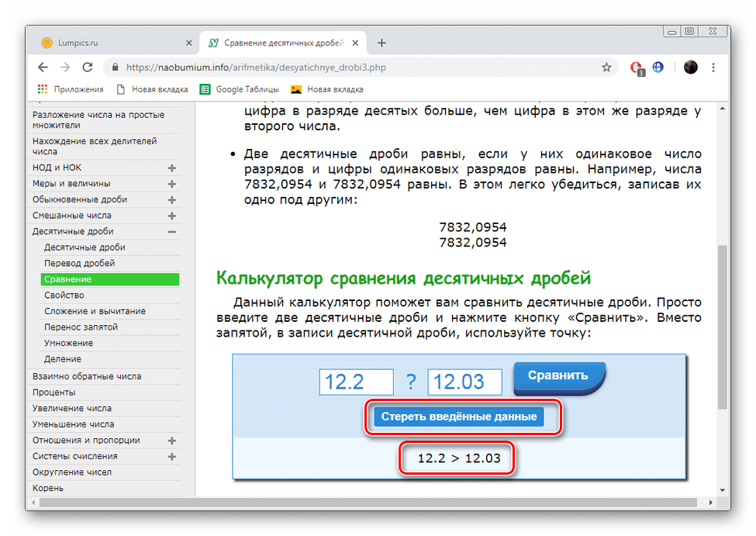Open Сложение и вычитание page
This screenshot has height=536, width=756.
(x=95, y=311)
